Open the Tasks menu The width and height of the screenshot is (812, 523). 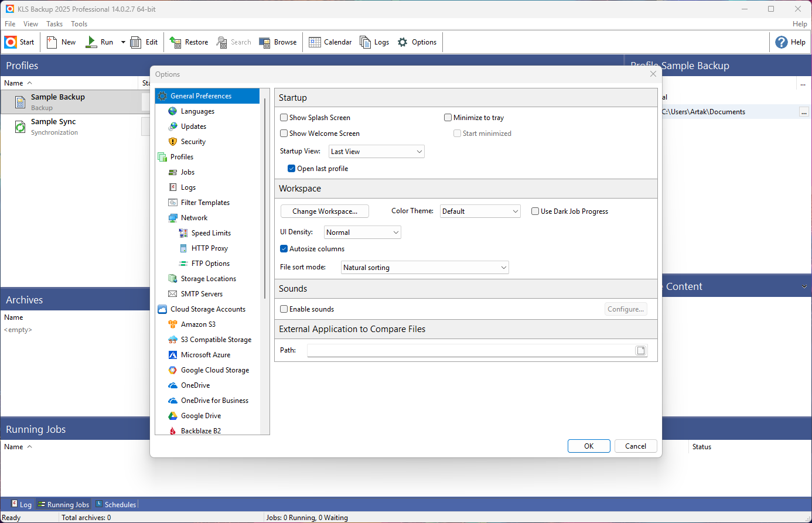[x=54, y=24]
